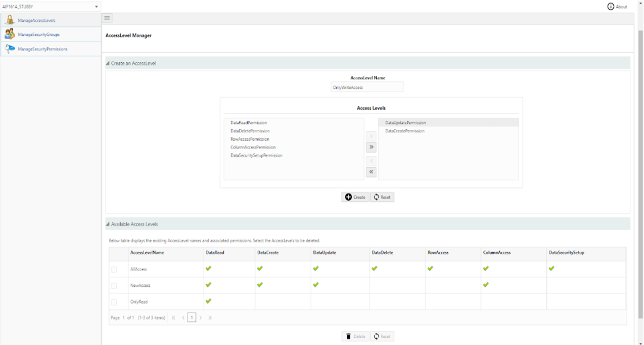Move all items right with double arrow
This screenshot has height=345, width=644.
tap(371, 147)
